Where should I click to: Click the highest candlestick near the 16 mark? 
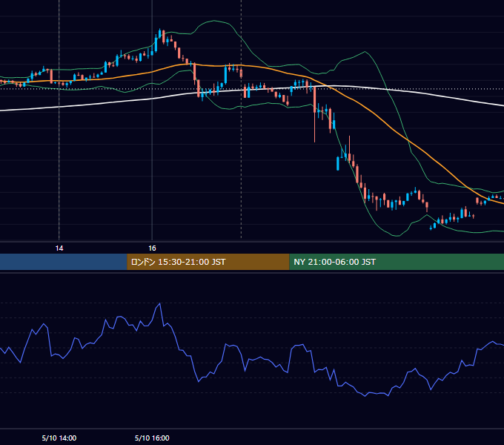(160, 33)
